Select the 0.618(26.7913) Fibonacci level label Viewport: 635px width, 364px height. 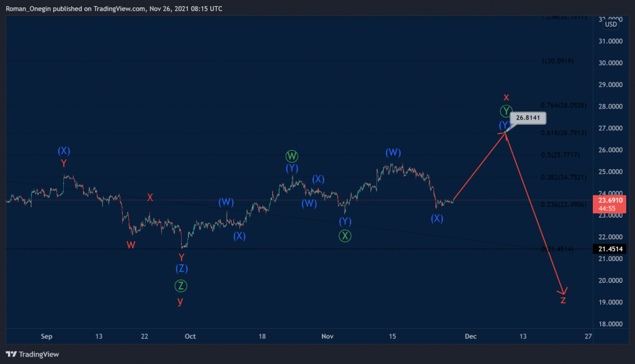click(x=563, y=133)
